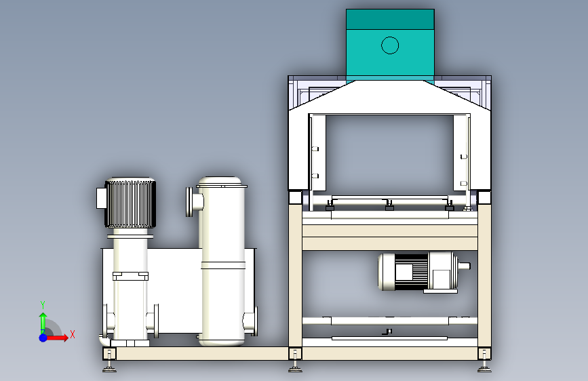
Task: Select the teal hopper box on top
Action: point(390,45)
